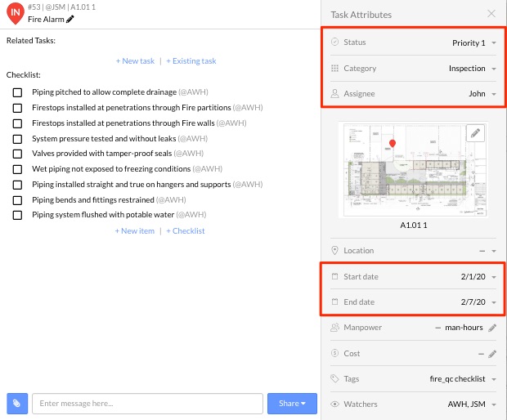
Task: Click the '+ New task' link
Action: point(135,61)
